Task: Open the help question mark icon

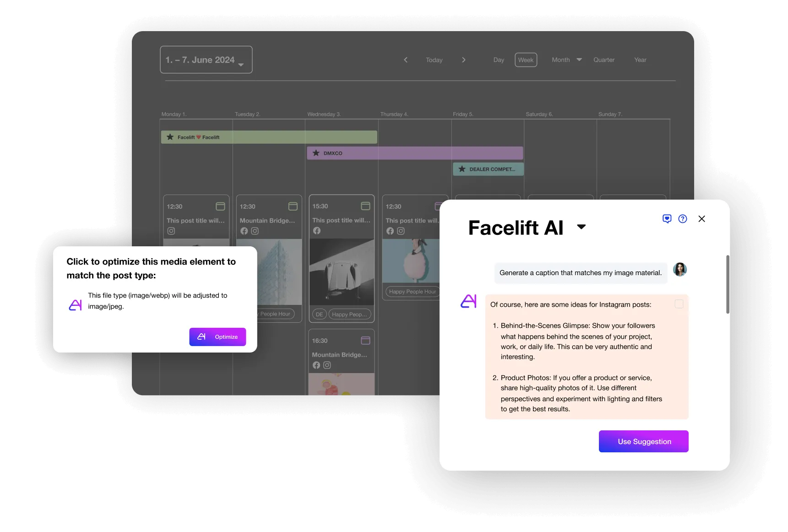Action: [x=683, y=219]
